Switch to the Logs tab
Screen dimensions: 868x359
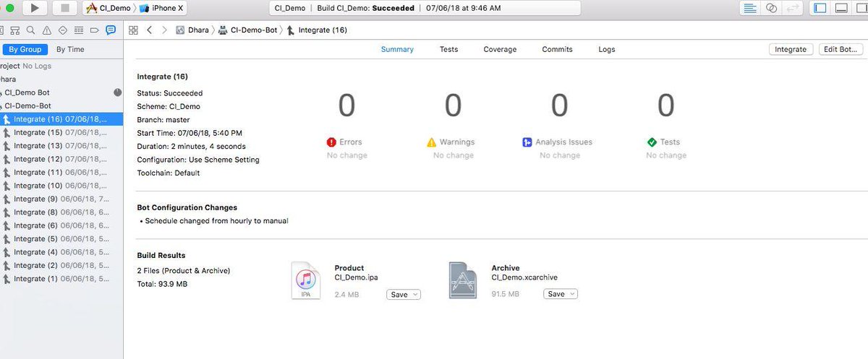[x=607, y=49]
